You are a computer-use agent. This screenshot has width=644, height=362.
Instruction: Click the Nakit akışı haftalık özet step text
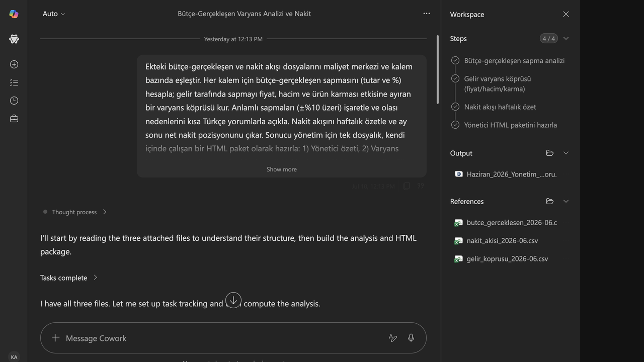click(500, 107)
